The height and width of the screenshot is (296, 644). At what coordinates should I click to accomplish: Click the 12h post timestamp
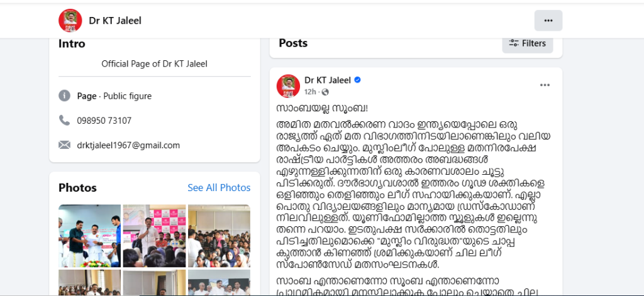(x=311, y=92)
